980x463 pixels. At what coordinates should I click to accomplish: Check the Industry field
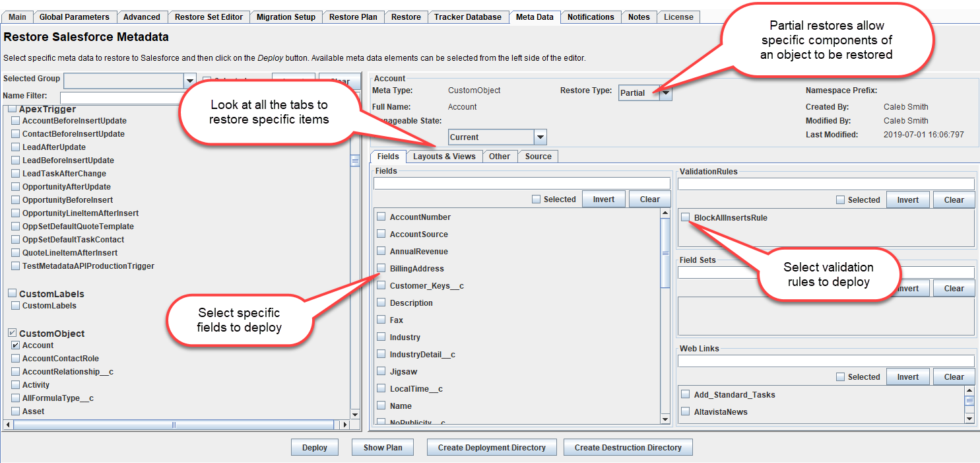coord(381,338)
